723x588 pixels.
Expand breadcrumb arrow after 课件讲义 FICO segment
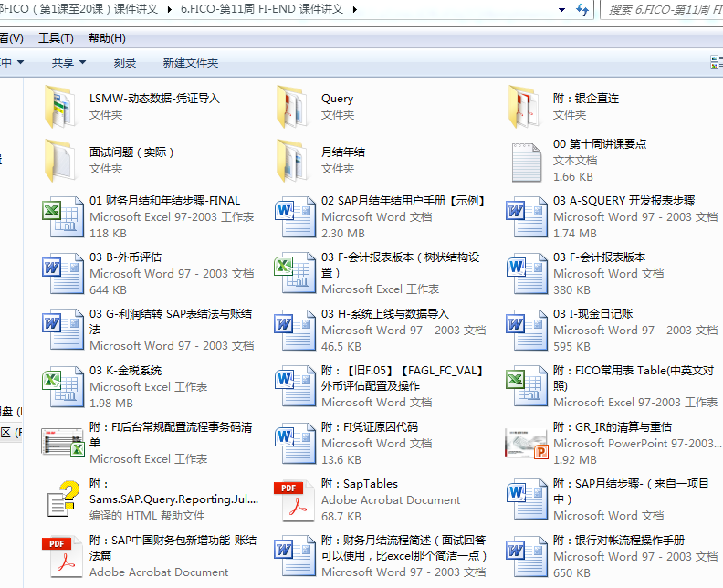tap(169, 9)
